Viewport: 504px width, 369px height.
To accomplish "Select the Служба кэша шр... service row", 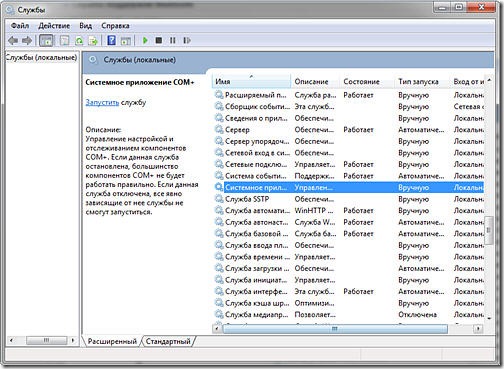I will pyautogui.click(x=349, y=303).
